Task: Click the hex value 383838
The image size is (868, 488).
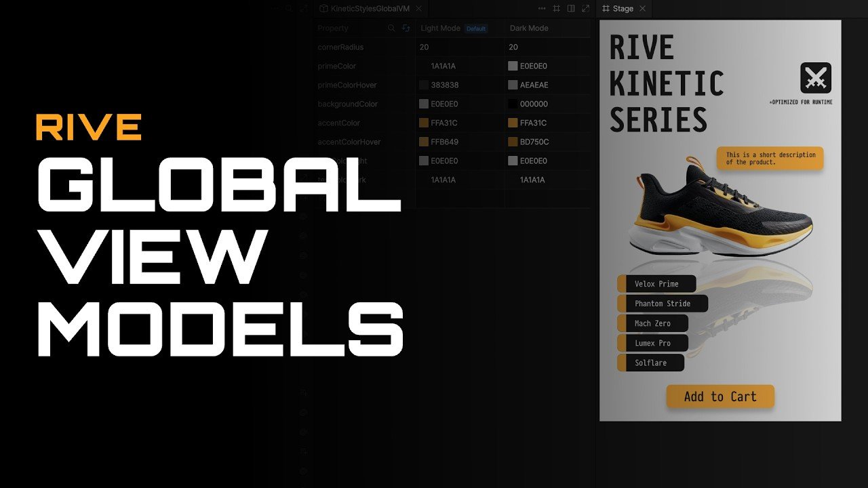Action: (x=445, y=85)
